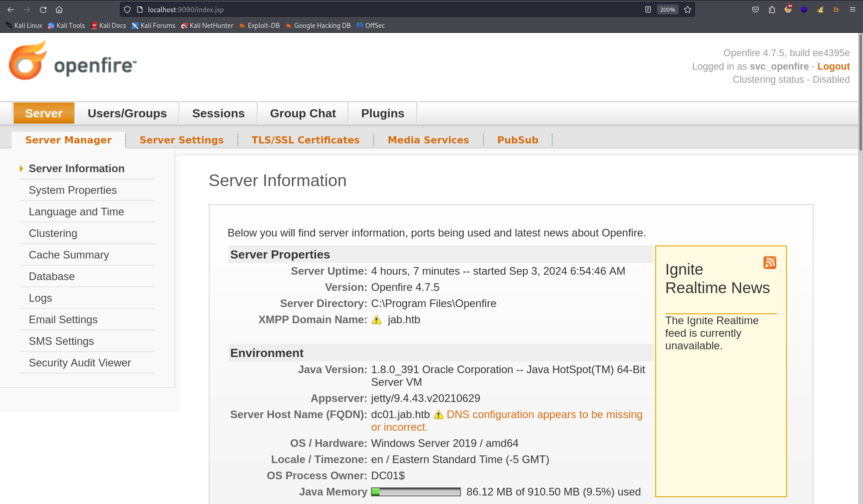Screen dimensions: 863x504
Task: Click the cookie extension icon
Action: pos(836,9)
